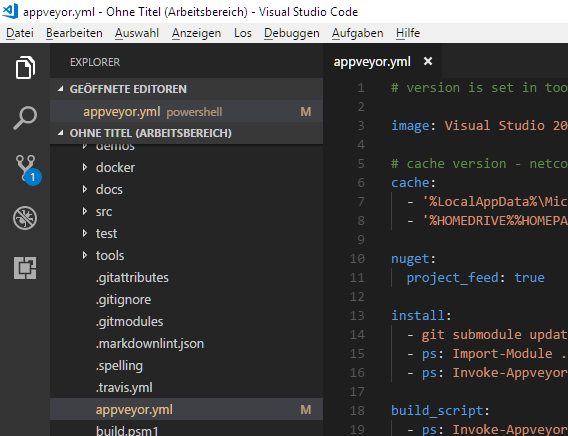Close the appveyor.yml editor tab
The image size is (568, 436).
click(x=428, y=61)
